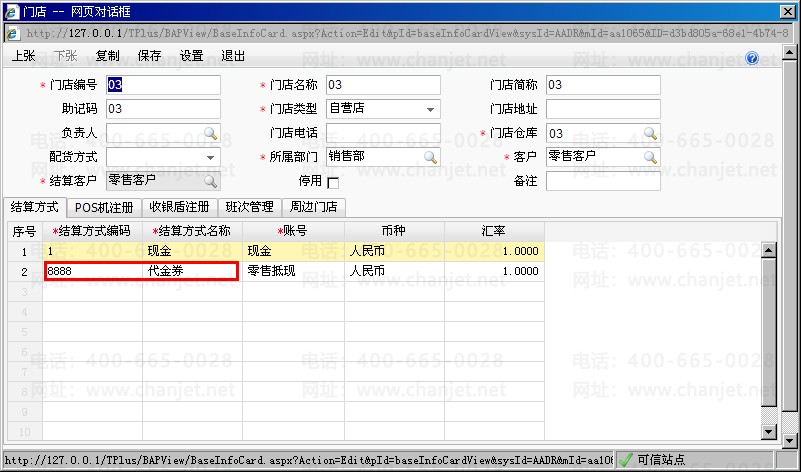Focus the 门店电话 input field
Viewport: 801px width, 472px height.
[383, 133]
